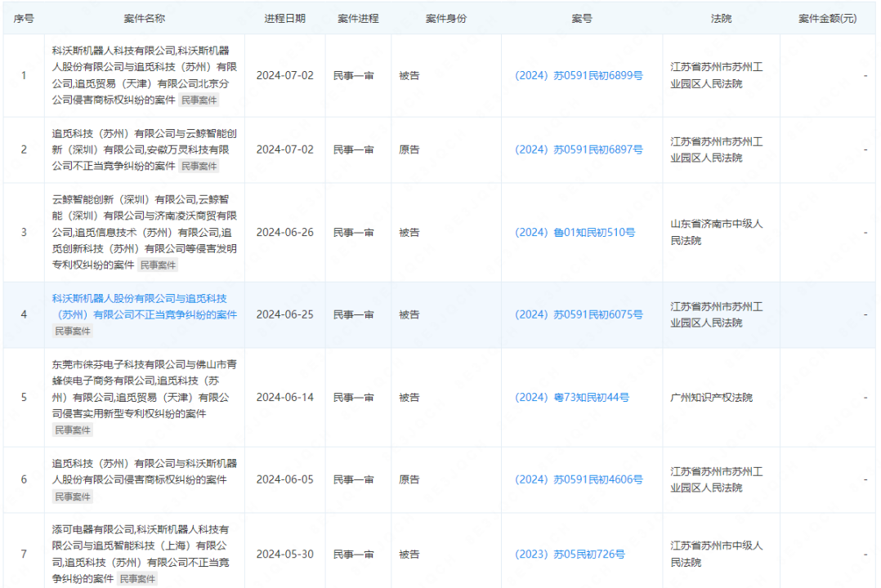This screenshot has width=881, height=588.
Task: Select row 7 case name 添可电器有限公司
Action: click(x=141, y=555)
